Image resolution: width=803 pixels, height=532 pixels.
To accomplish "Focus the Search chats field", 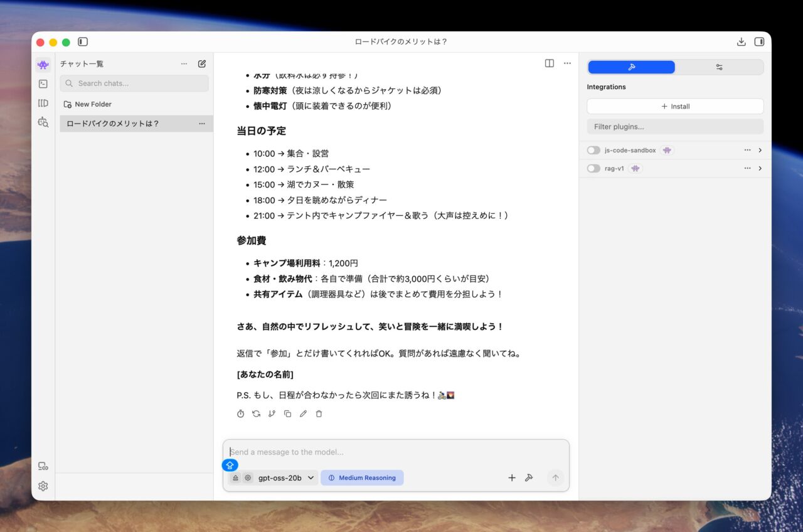I will pos(134,83).
